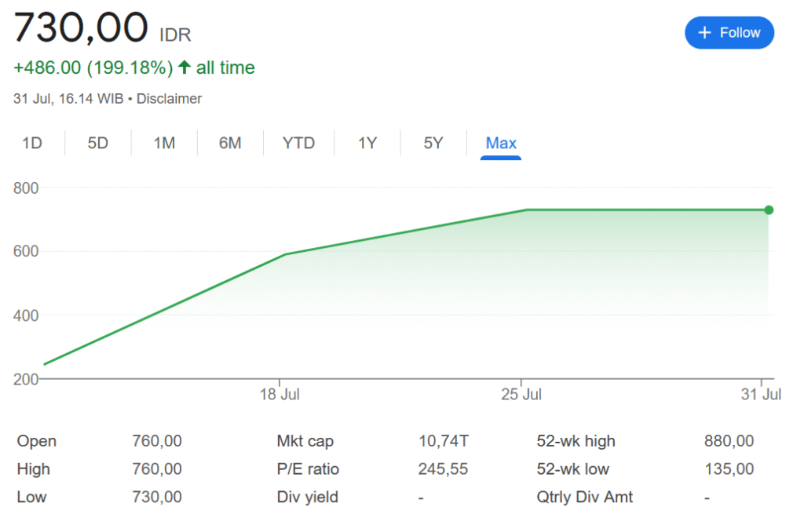Click the 25 Jul axis label
The image size is (804, 532).
click(521, 394)
